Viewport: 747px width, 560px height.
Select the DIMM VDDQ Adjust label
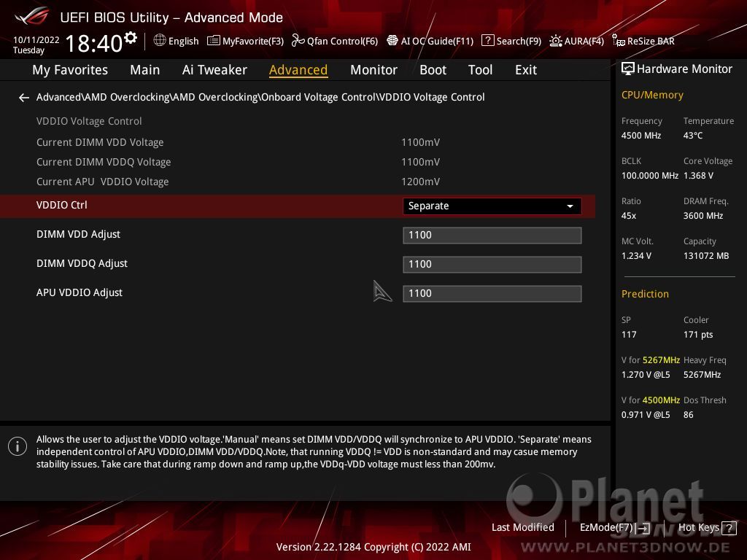(x=82, y=263)
